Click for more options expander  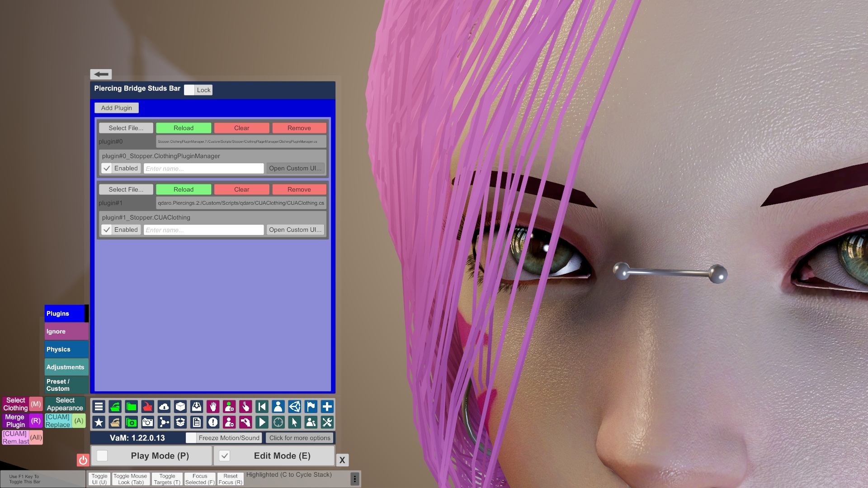pos(300,438)
